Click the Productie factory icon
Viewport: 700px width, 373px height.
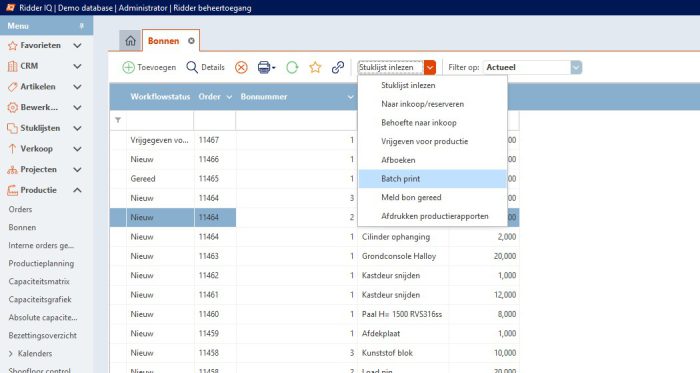click(x=12, y=190)
